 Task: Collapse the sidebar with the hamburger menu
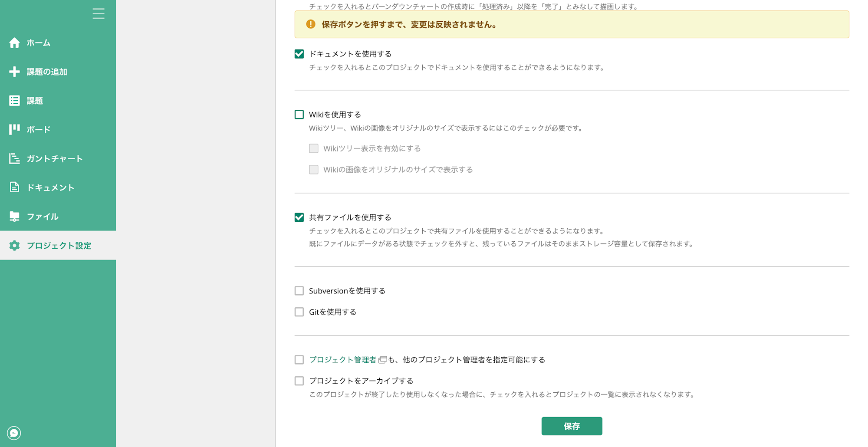pyautogui.click(x=99, y=13)
